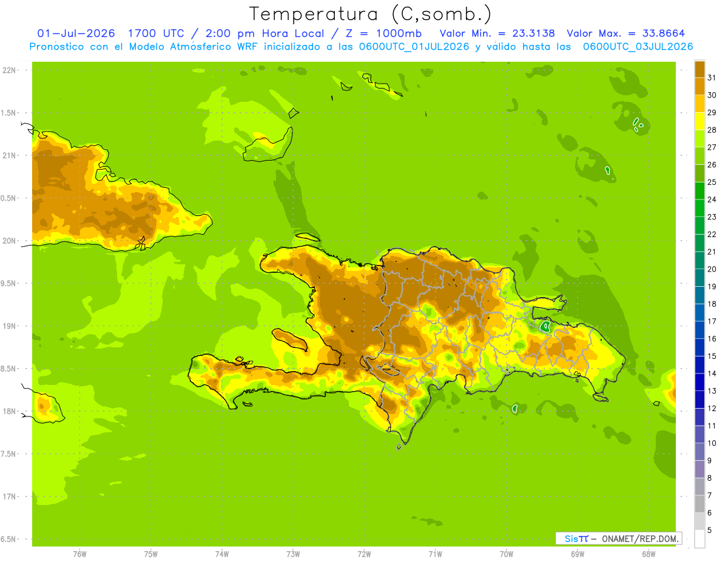
Task: Click the '9' legend value
Action: point(709,461)
